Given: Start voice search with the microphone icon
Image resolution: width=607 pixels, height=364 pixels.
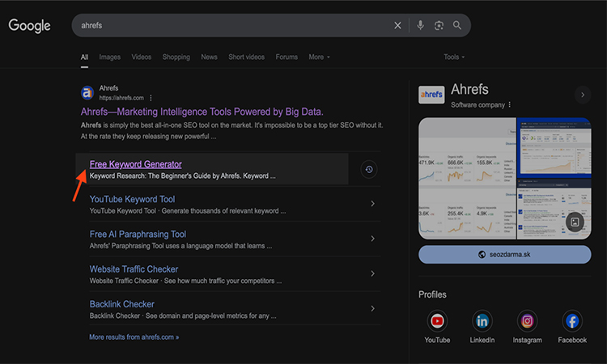Looking at the screenshot, I should point(420,26).
